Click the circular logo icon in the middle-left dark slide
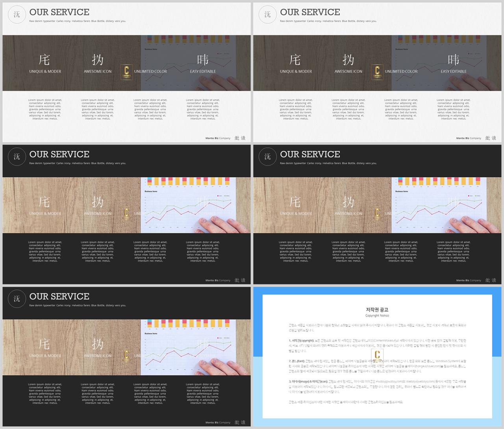The height and width of the screenshot is (429, 504). [17, 157]
